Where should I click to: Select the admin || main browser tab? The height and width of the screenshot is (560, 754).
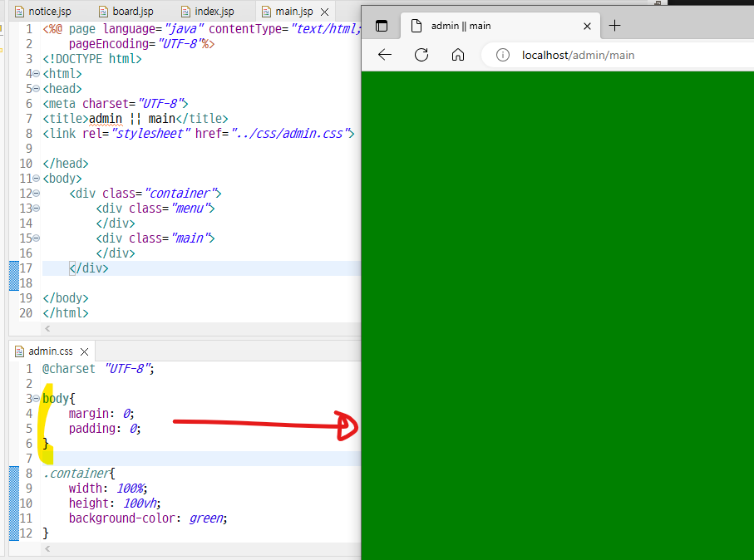pos(500,26)
